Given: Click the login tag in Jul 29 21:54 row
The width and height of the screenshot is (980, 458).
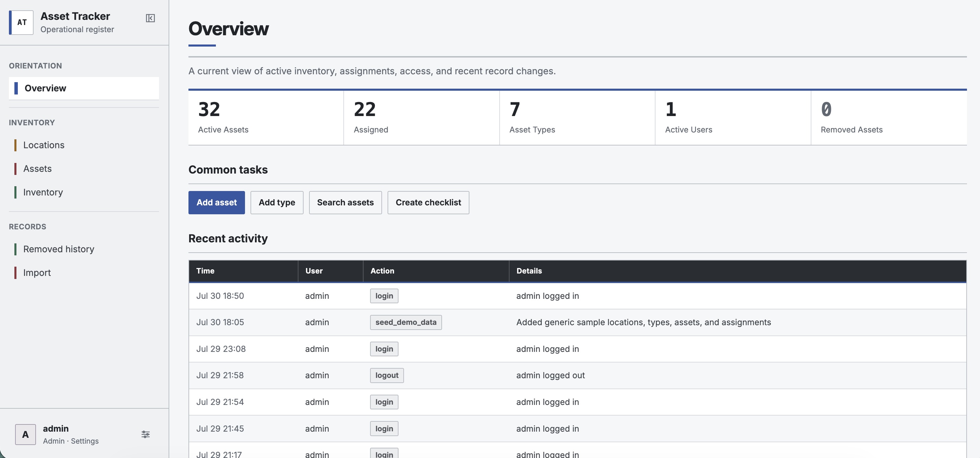Looking at the screenshot, I should (x=384, y=402).
